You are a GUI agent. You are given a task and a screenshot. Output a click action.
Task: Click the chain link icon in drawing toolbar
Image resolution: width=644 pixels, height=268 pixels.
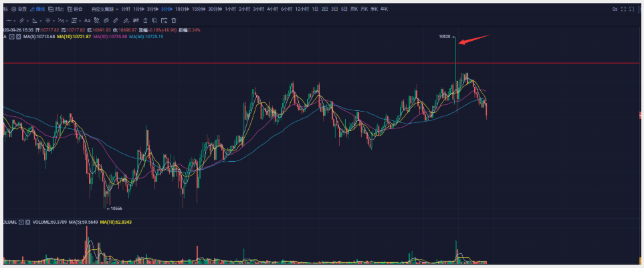click(106, 21)
